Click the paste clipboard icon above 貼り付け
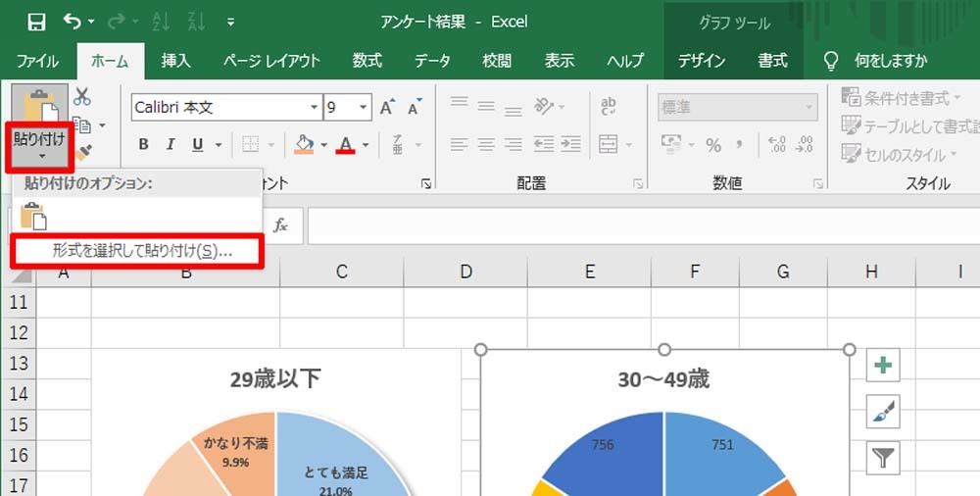980x496 pixels. [39, 105]
